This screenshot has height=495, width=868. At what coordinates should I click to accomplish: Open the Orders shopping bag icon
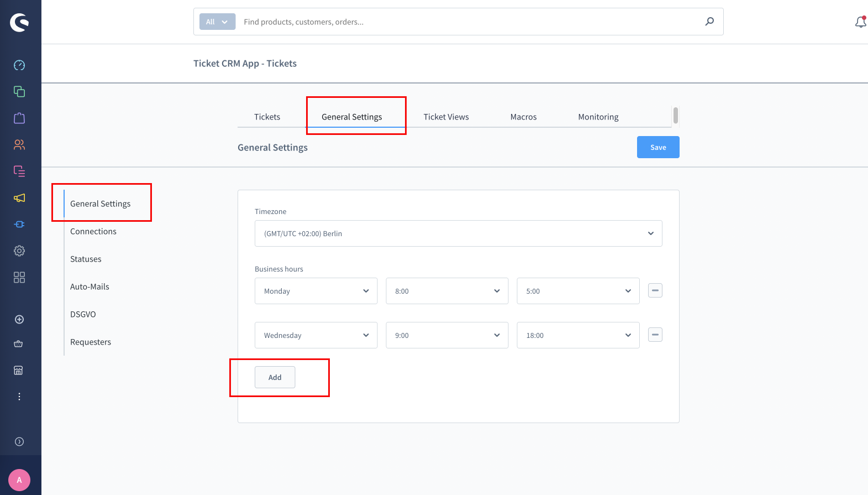(x=19, y=118)
